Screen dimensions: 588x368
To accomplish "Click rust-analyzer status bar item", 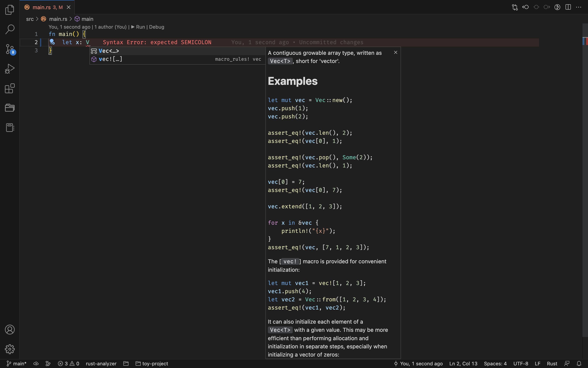I will [101, 364].
